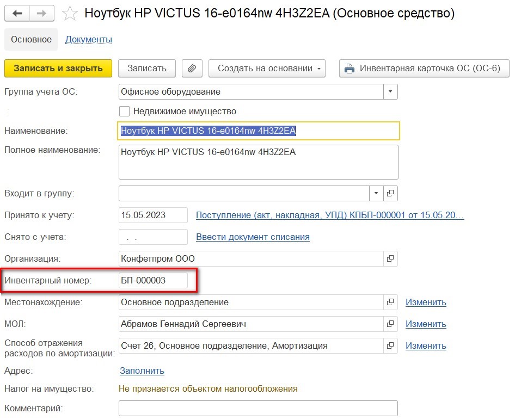515x420 pixels.
Task: Open Организация Конфетпром ООО record icon
Action: point(390,258)
